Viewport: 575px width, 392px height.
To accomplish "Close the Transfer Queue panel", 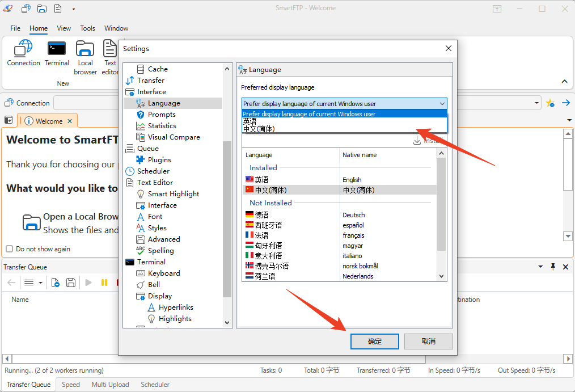I will pos(565,267).
